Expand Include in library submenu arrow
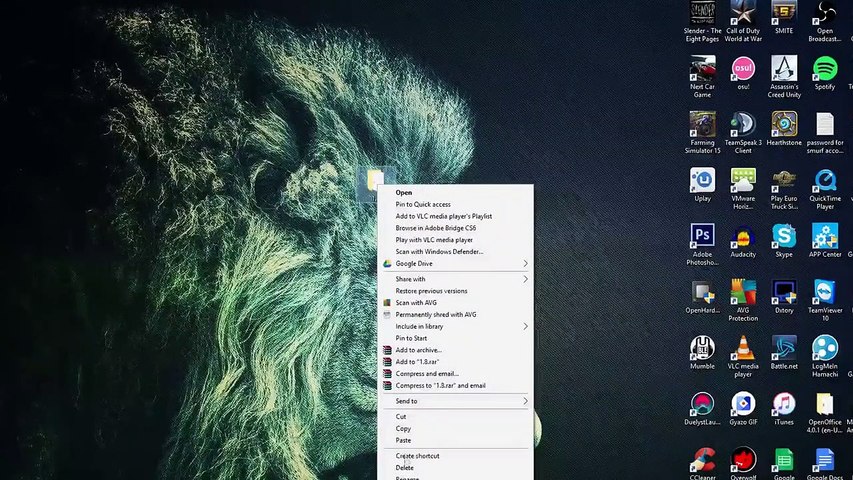Screen dimensions: 853x480 click(525, 327)
